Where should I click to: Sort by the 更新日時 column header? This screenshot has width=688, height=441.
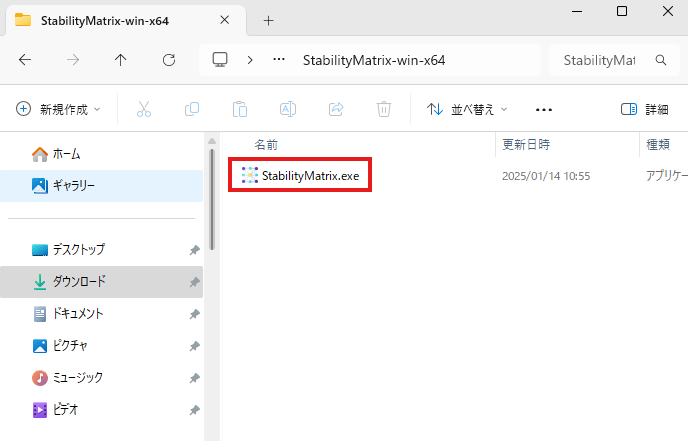526,144
